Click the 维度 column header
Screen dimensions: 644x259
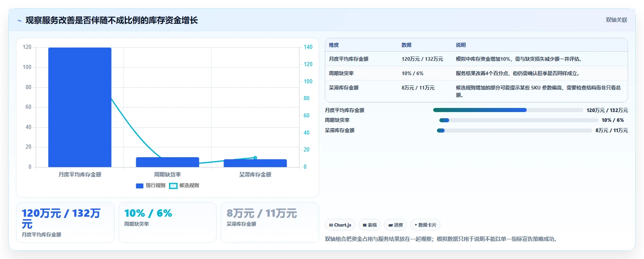pos(334,45)
